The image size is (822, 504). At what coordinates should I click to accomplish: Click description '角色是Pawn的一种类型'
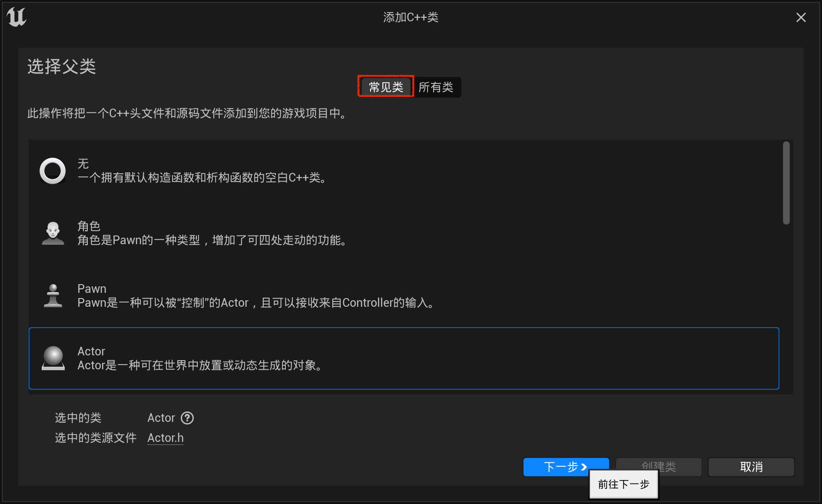(139, 240)
